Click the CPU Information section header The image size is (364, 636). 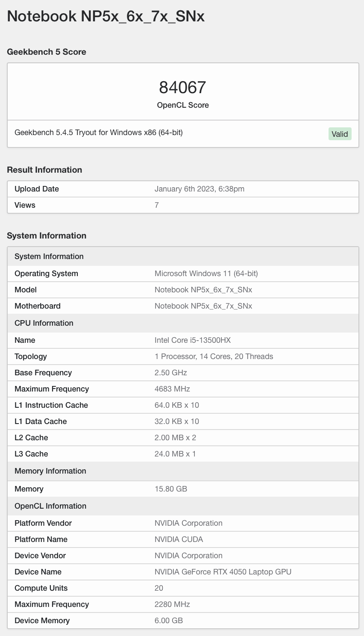click(x=44, y=323)
